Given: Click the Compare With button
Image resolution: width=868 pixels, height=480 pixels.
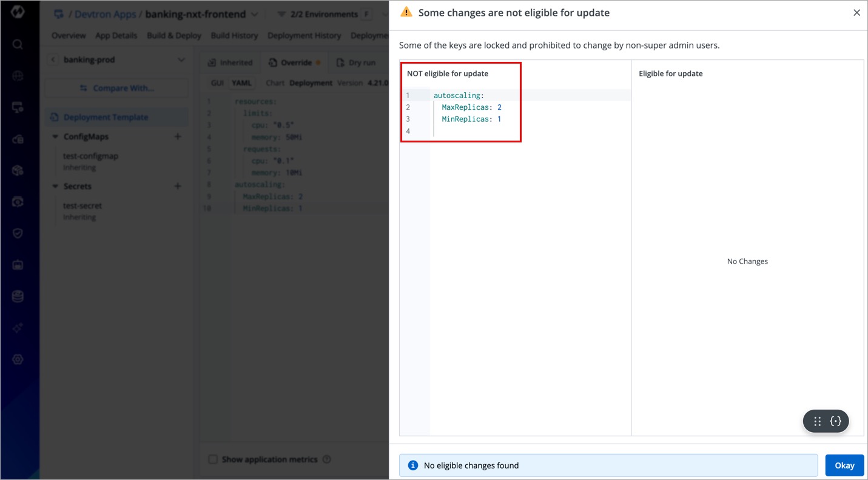Looking at the screenshot, I should 117,88.
